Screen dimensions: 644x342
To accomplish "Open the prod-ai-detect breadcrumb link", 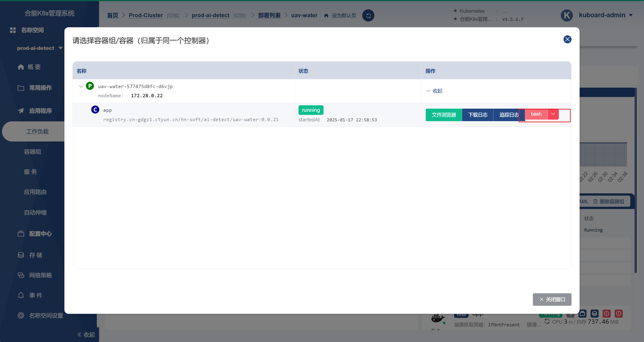I will 210,15.
